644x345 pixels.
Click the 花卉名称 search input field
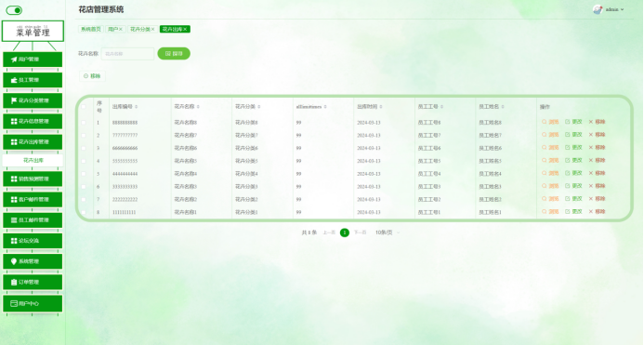[x=127, y=53]
